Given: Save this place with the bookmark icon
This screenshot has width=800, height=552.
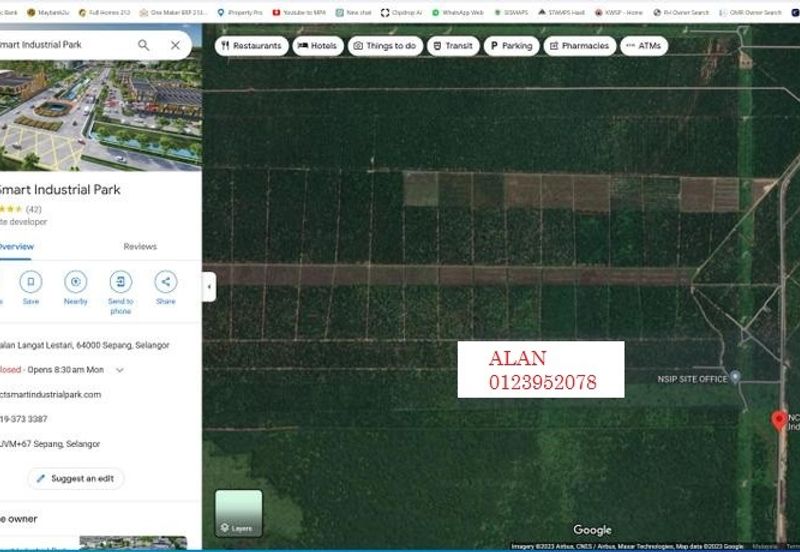Looking at the screenshot, I should [31, 282].
